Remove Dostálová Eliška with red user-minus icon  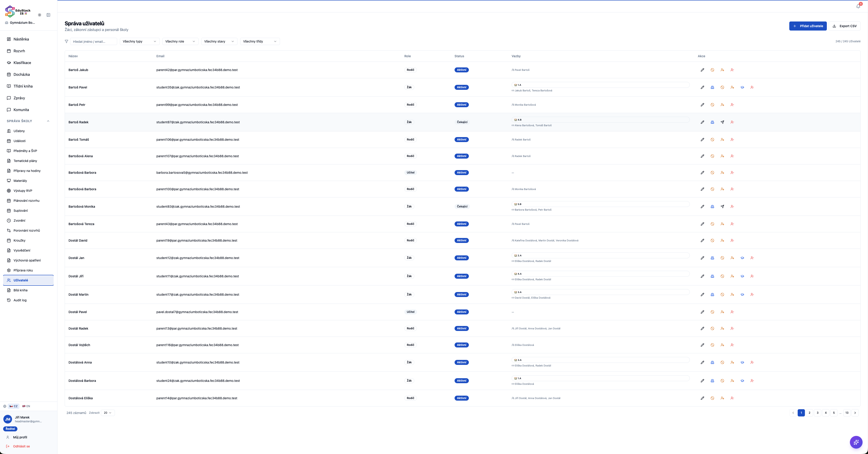732,398
